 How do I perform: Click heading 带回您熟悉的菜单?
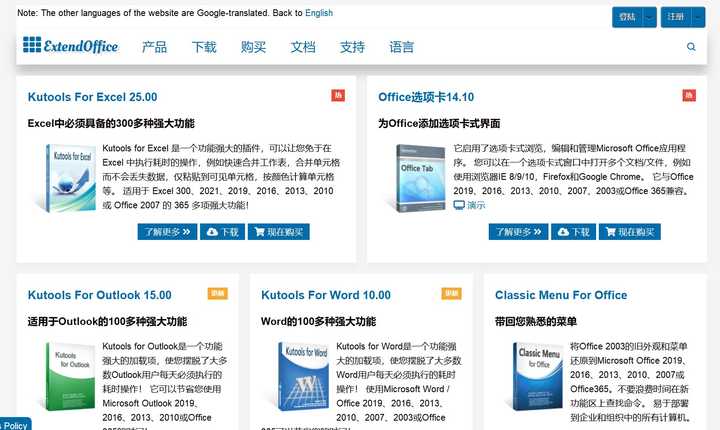tap(535, 321)
